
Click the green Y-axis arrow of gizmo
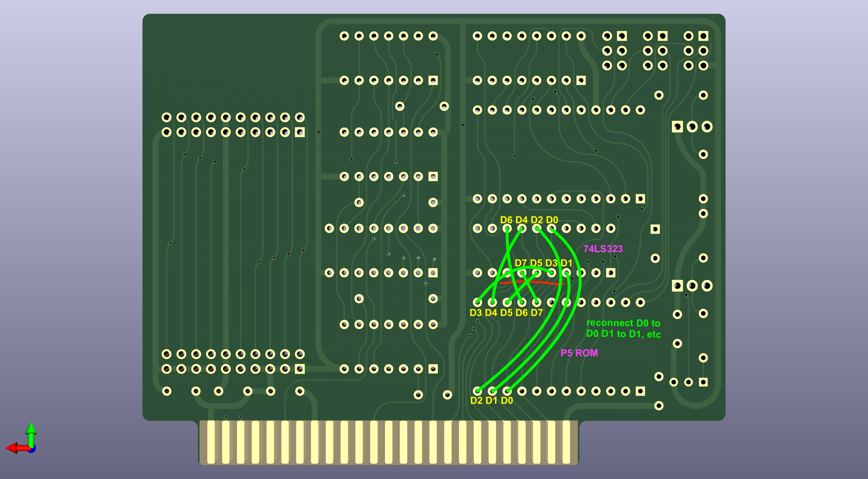coord(31,432)
